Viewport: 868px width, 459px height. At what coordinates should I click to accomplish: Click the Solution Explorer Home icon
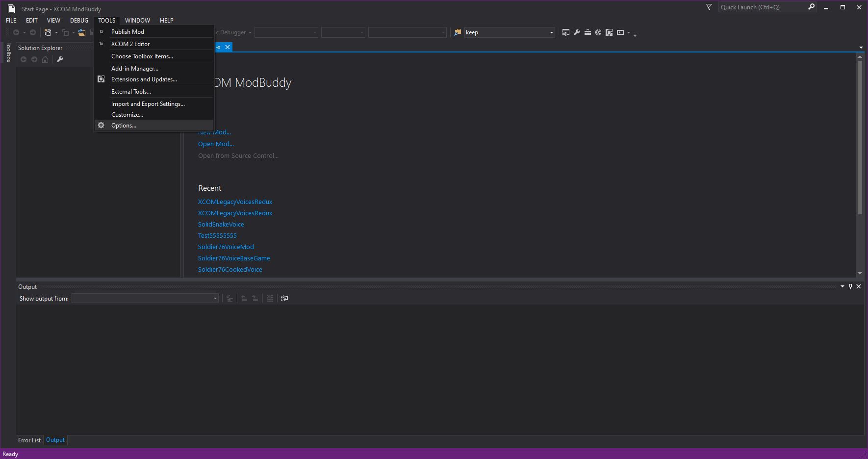point(45,59)
